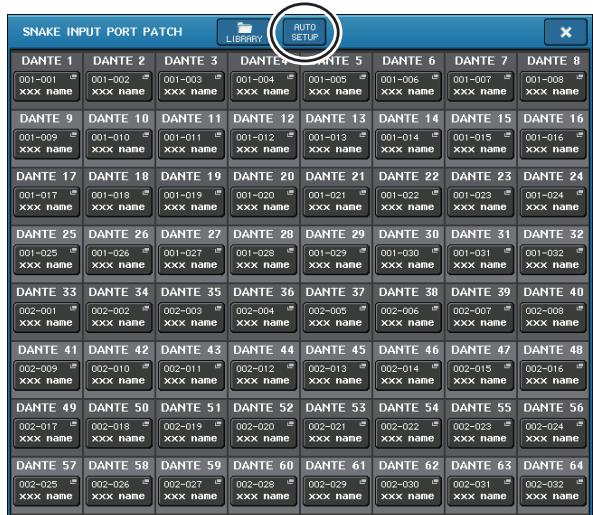This screenshot has height=515, width=593.
Task: Choose DANTE 35 port 002-003
Action: (x=191, y=318)
